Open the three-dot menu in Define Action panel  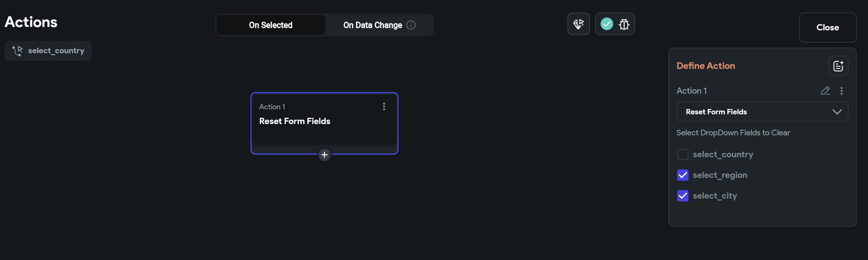tap(841, 91)
